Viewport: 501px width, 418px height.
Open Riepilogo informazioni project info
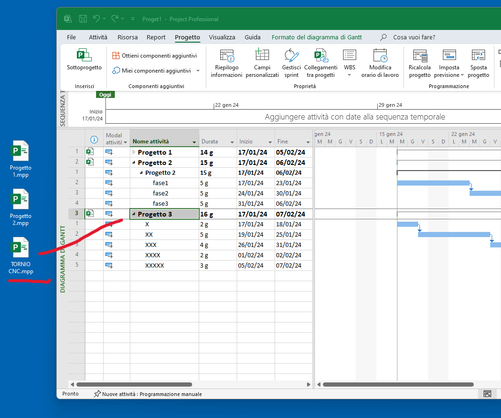(x=226, y=63)
